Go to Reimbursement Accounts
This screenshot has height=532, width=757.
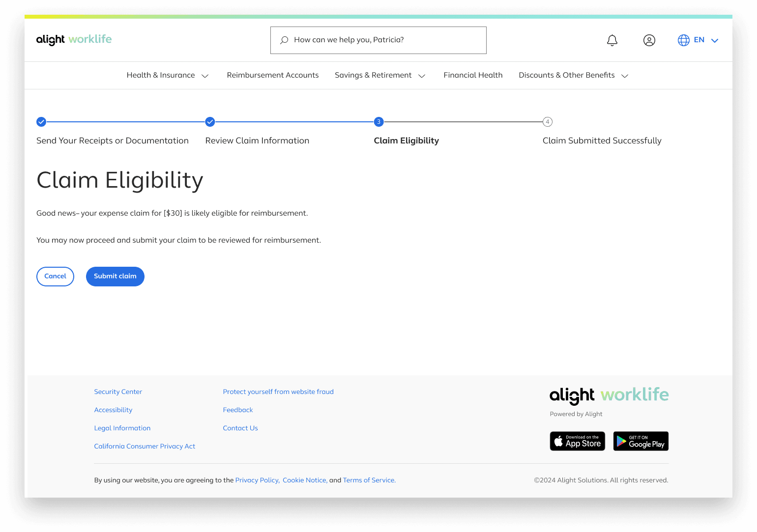click(x=273, y=75)
